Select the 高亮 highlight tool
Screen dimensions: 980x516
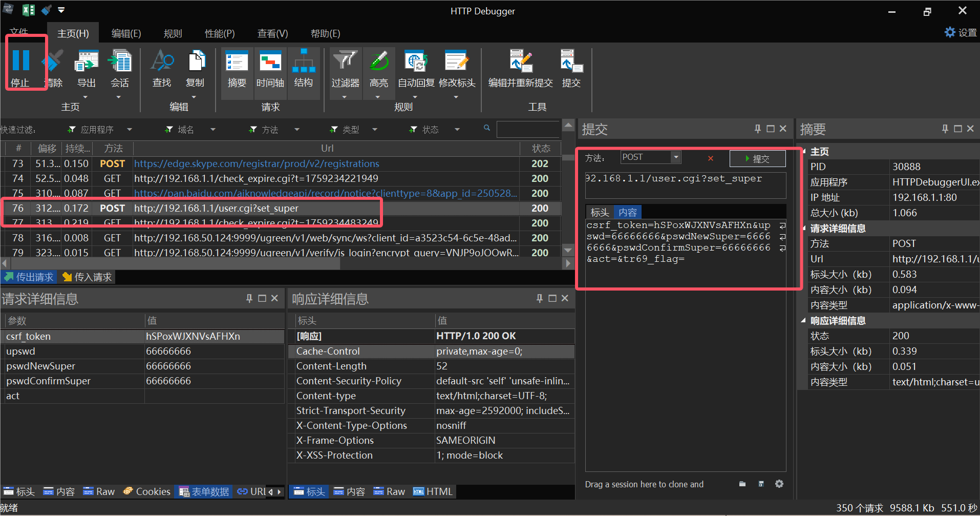379,61
